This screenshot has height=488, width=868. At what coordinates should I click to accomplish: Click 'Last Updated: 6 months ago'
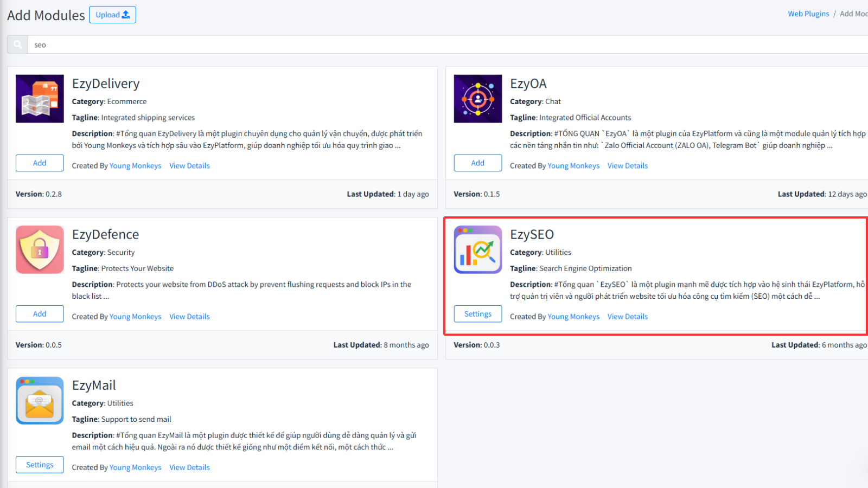tap(819, 344)
